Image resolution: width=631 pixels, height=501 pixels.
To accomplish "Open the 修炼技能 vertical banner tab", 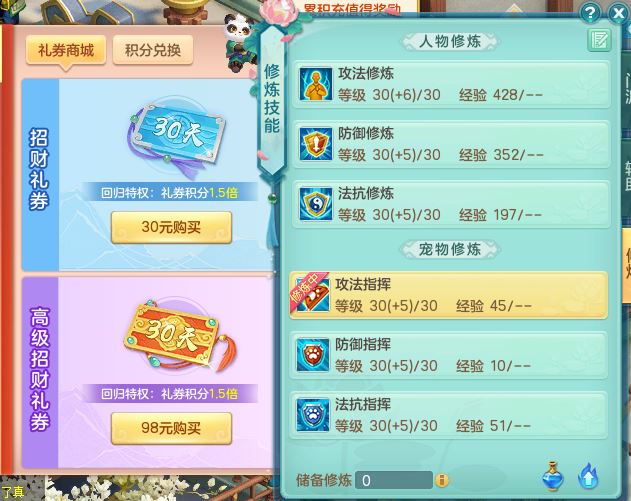I will pos(272,99).
